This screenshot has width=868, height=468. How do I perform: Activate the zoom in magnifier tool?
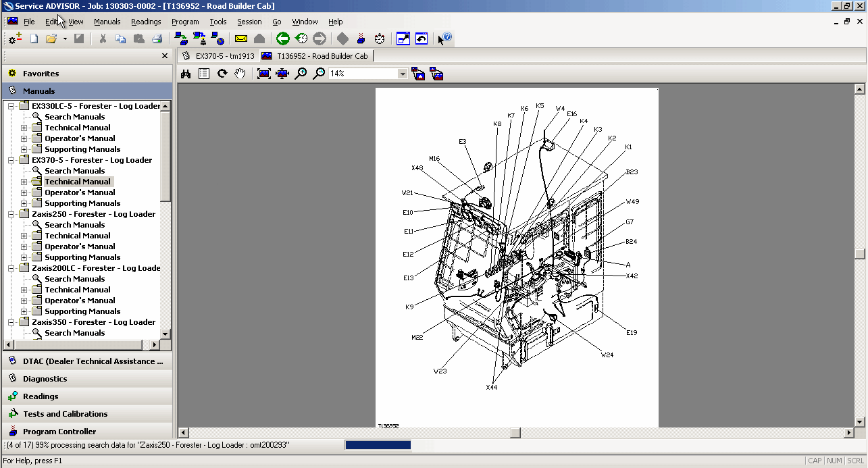(300, 73)
